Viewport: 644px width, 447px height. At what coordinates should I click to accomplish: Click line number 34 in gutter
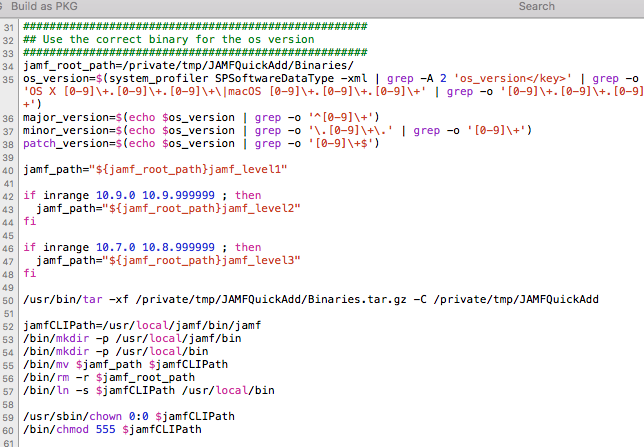pos(8,66)
